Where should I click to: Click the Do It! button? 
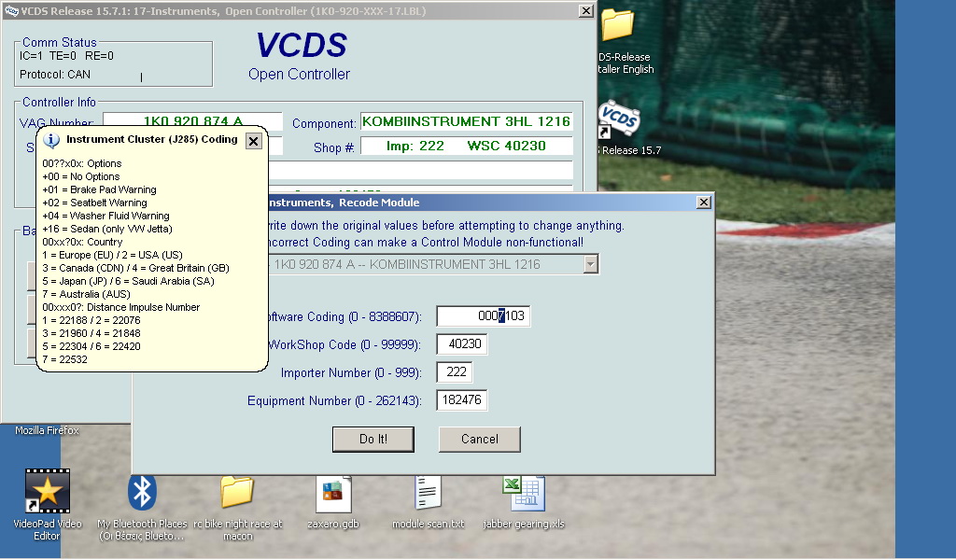[x=373, y=440]
